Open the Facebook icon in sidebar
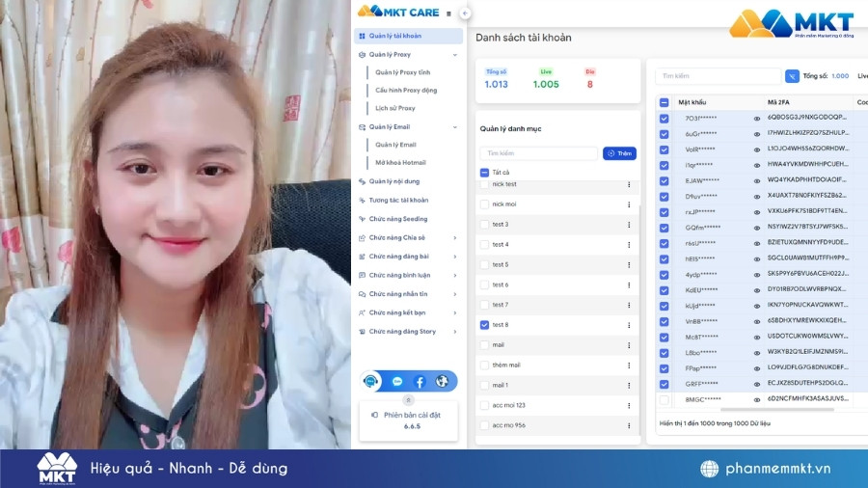The image size is (868, 488). [x=420, y=381]
